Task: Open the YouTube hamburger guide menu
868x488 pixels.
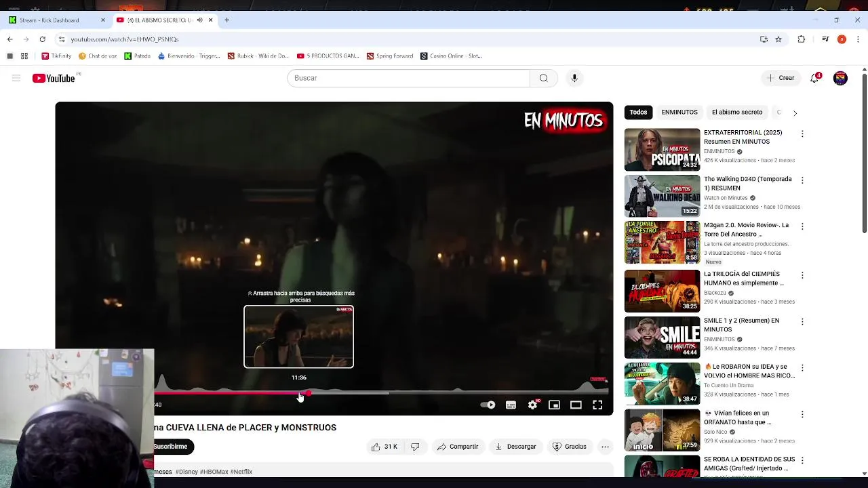Action: click(16, 78)
